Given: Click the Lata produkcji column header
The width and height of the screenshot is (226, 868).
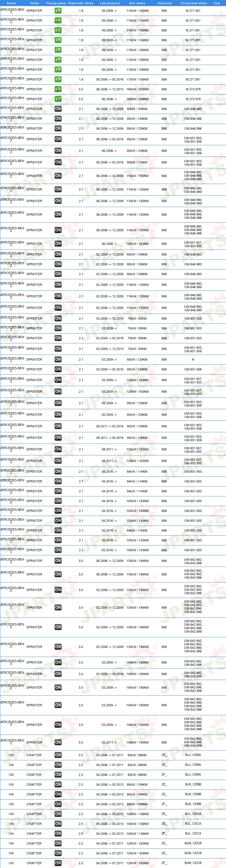Looking at the screenshot, I should tap(110, 3).
